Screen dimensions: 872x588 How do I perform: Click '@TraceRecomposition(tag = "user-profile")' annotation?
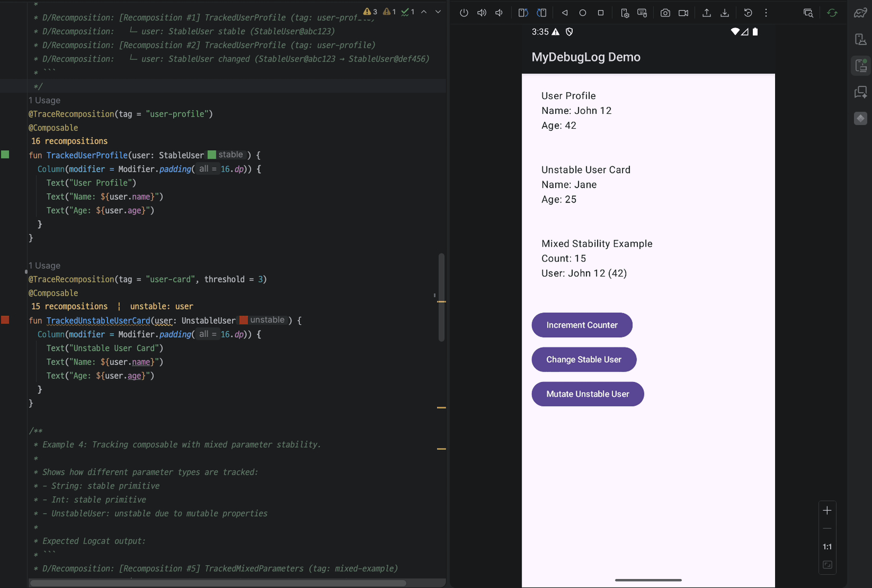click(x=121, y=114)
